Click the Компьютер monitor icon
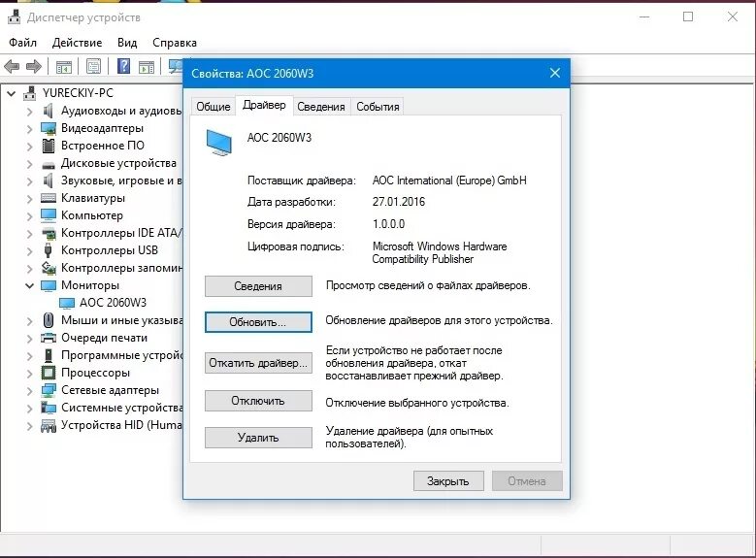 click(x=49, y=215)
